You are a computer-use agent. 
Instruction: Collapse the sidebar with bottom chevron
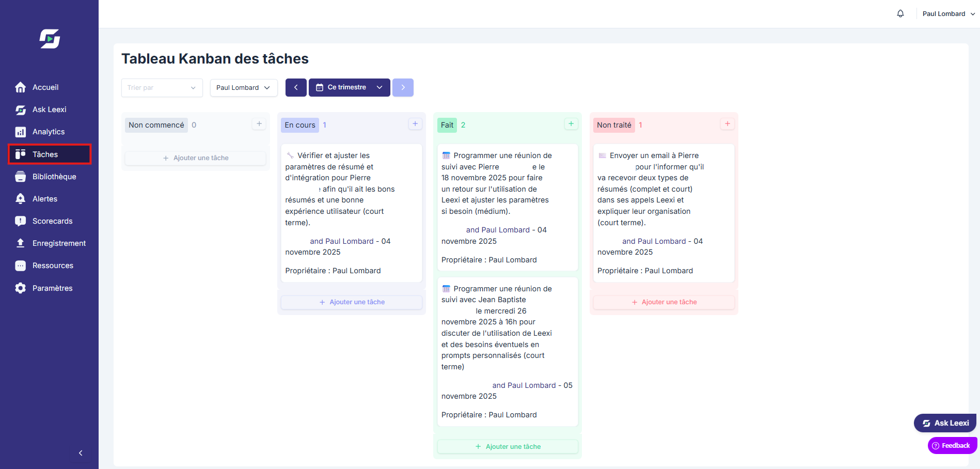81,453
